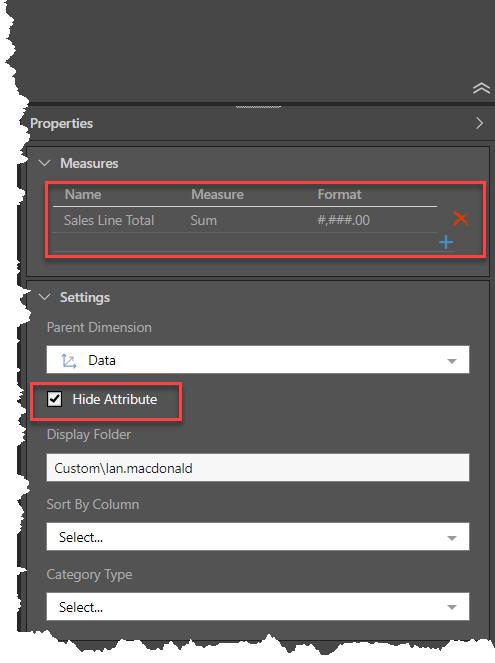The width and height of the screenshot is (495, 663).
Task: Click the Display Folder text field
Action: (258, 468)
